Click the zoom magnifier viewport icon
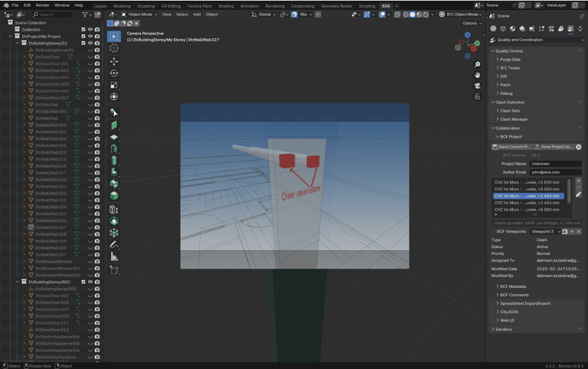The width and height of the screenshot is (588, 369). pyautogui.click(x=478, y=65)
